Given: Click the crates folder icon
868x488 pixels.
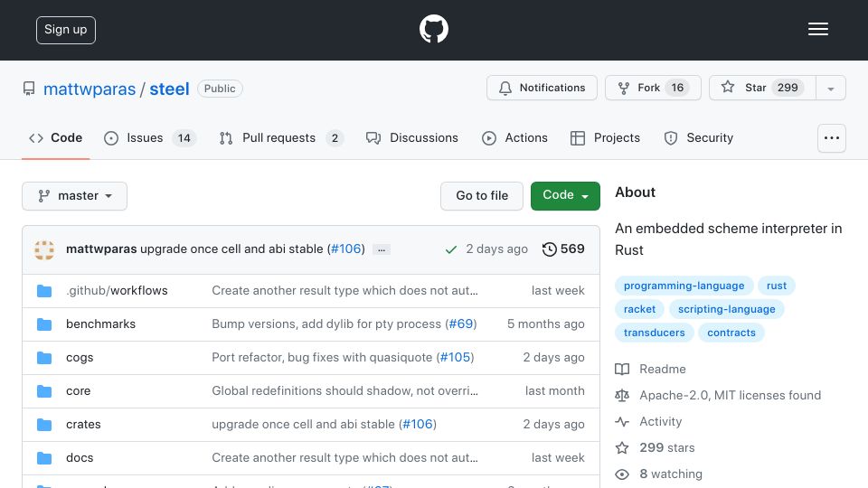Looking at the screenshot, I should pos(44,425).
